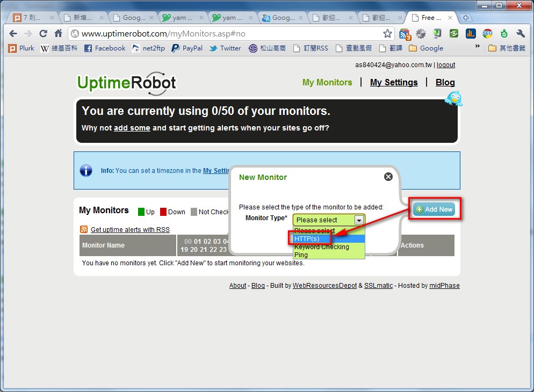Switch to the Google Translate tab

(x=282, y=18)
